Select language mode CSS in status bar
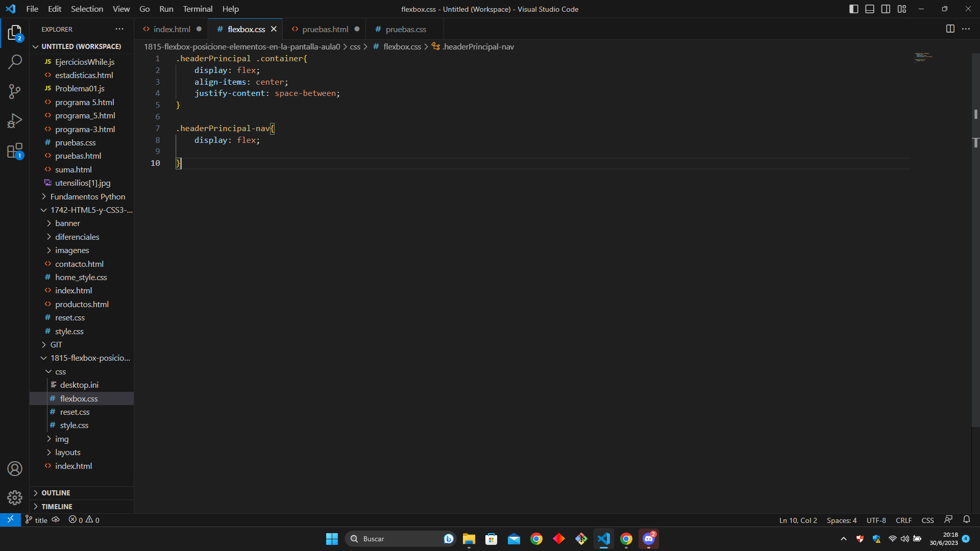 tap(927, 520)
